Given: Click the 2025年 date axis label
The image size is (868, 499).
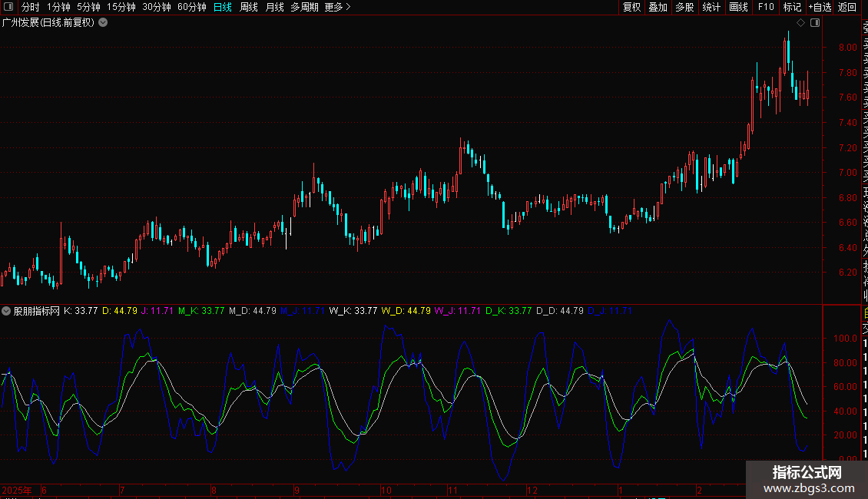Looking at the screenshot, I should (17, 490).
